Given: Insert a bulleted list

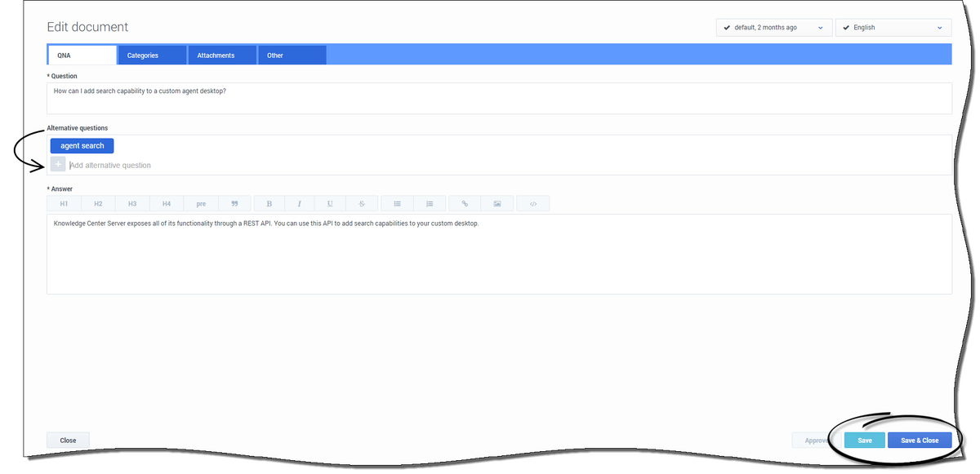Looking at the screenshot, I should click(x=398, y=204).
